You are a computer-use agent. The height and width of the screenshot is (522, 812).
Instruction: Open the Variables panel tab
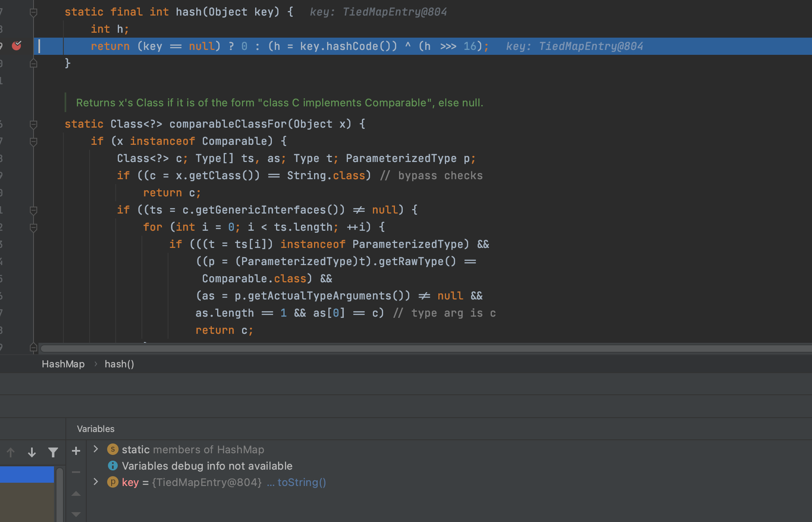click(96, 429)
